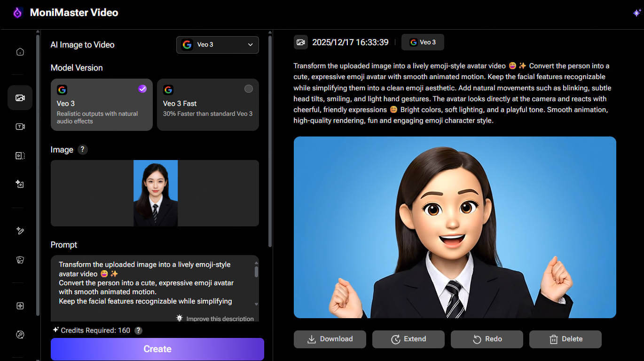This screenshot has width=644, height=361.
Task: Click the plus-square icon near sidebar bottom
Action: click(x=20, y=305)
